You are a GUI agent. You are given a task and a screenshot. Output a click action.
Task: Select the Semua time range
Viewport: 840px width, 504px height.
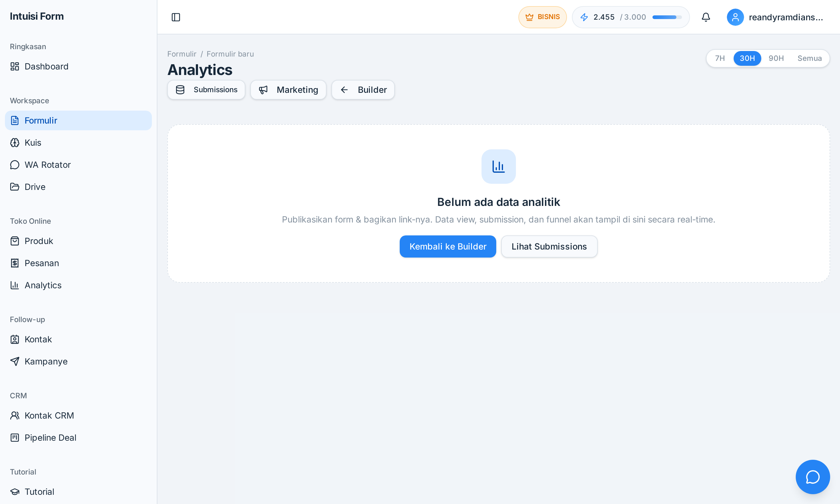pos(810,58)
